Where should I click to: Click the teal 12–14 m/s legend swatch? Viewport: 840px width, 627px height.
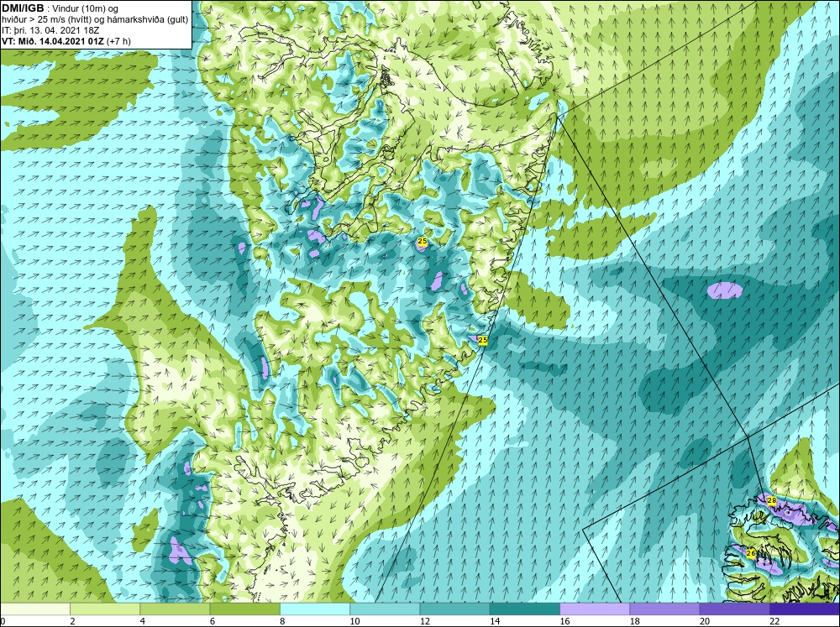tap(454, 609)
